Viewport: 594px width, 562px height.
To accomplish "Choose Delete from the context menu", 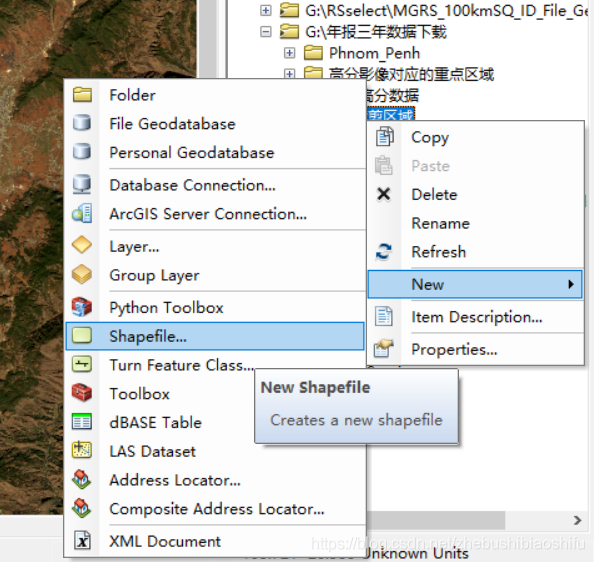I will pyautogui.click(x=475, y=195).
